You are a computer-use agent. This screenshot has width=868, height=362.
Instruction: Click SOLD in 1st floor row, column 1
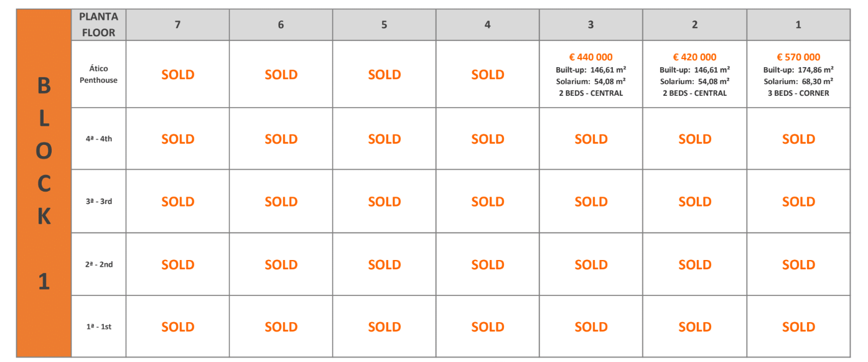tap(798, 327)
